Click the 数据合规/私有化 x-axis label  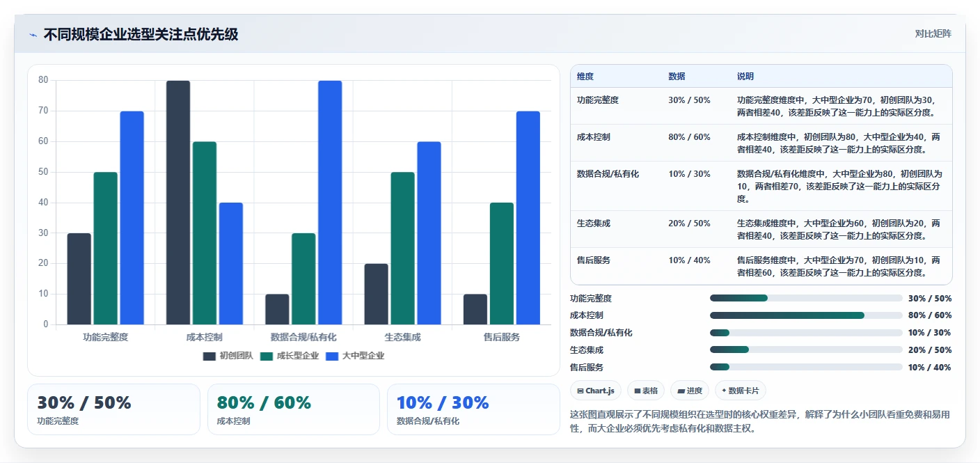pyautogui.click(x=303, y=337)
